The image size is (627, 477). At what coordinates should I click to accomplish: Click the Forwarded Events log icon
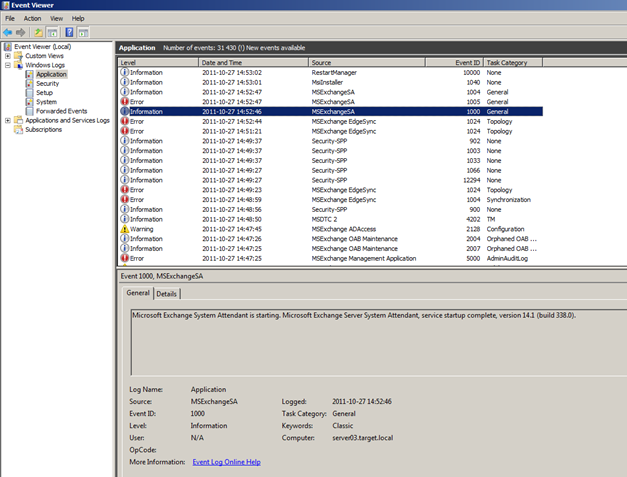click(29, 111)
